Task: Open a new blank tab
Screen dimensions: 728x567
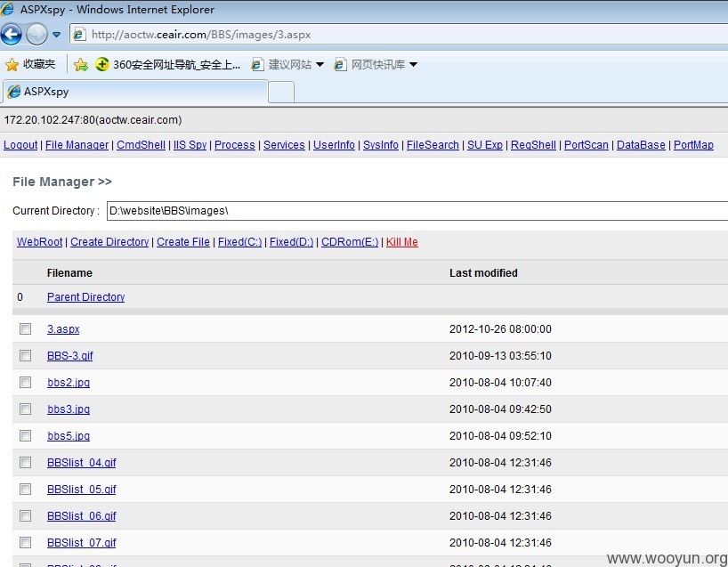Action: 281,92
